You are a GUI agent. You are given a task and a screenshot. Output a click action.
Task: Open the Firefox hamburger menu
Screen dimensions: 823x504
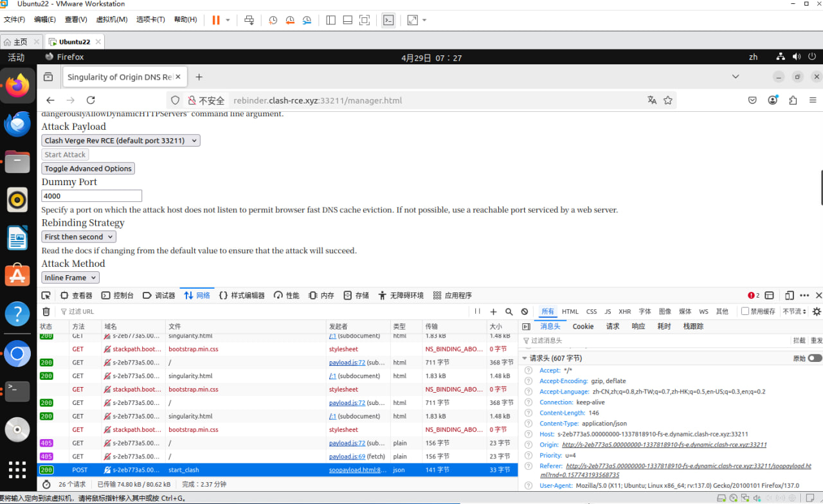(813, 100)
